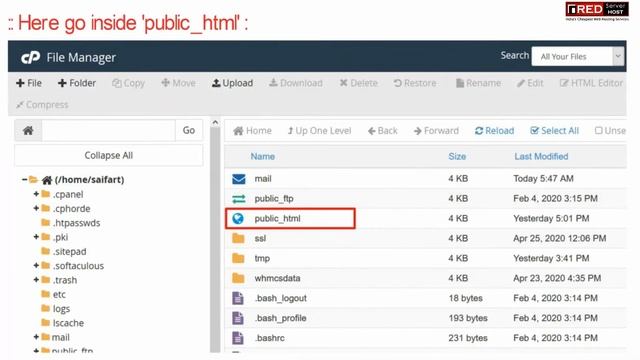
Task: Expand the .cpanel tree folder
Action: (x=36, y=194)
